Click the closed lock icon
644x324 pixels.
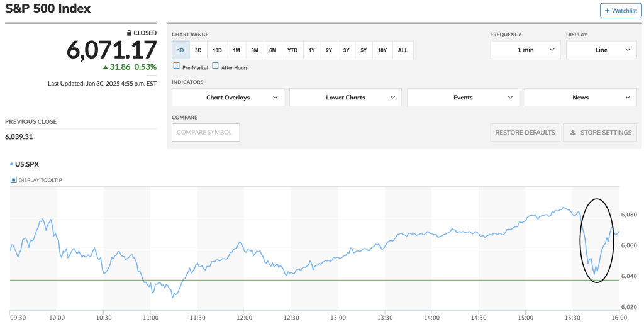[129, 33]
